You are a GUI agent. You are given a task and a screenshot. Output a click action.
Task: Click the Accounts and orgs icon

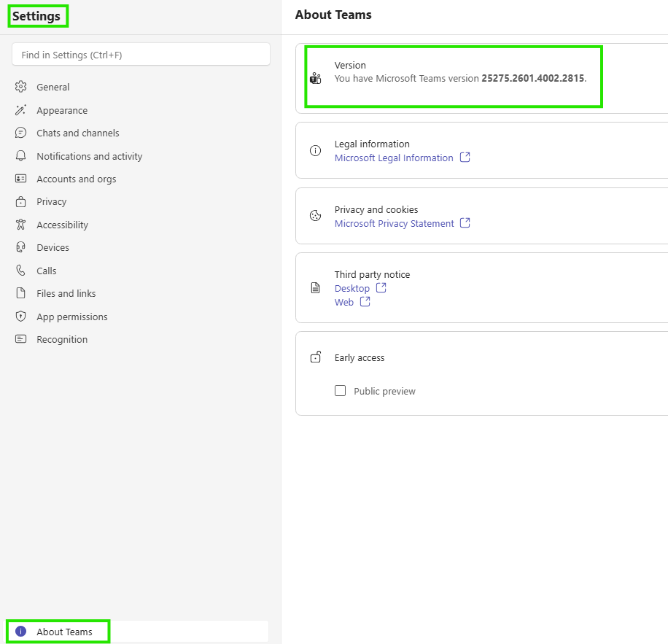pyautogui.click(x=21, y=179)
